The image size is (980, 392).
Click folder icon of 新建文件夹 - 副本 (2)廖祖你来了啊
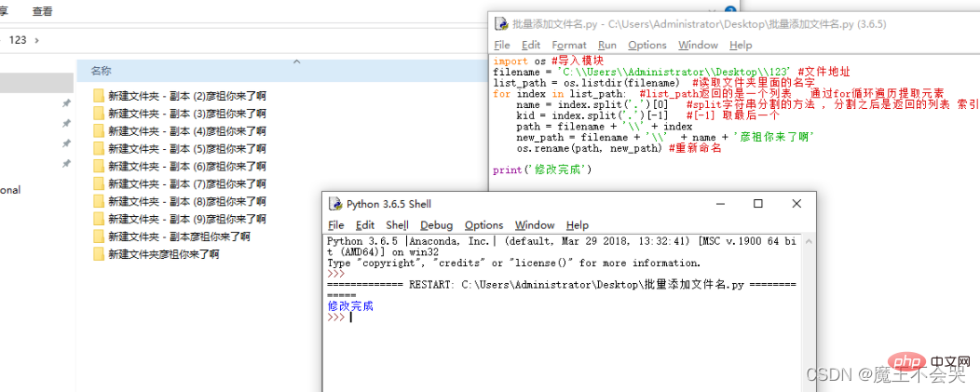(98, 96)
